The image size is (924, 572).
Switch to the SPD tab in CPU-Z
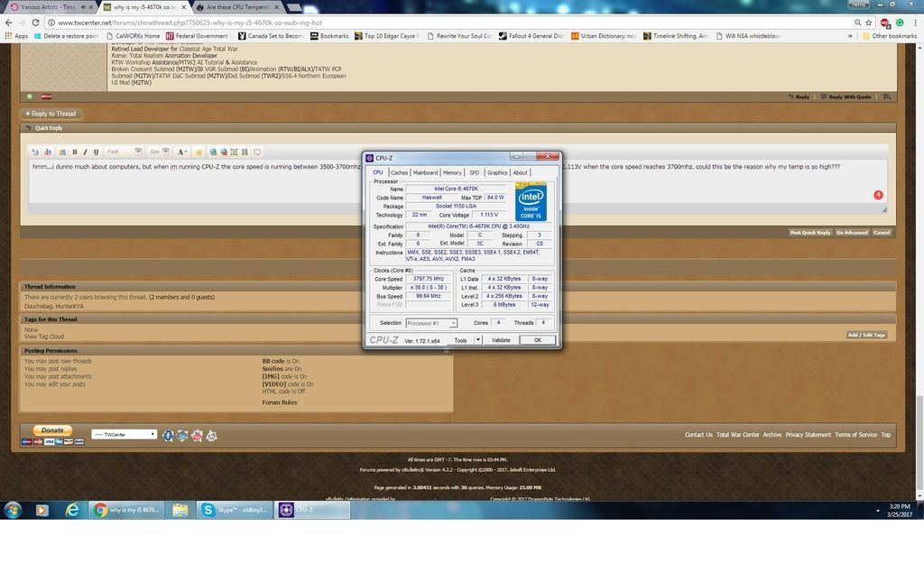tap(475, 172)
